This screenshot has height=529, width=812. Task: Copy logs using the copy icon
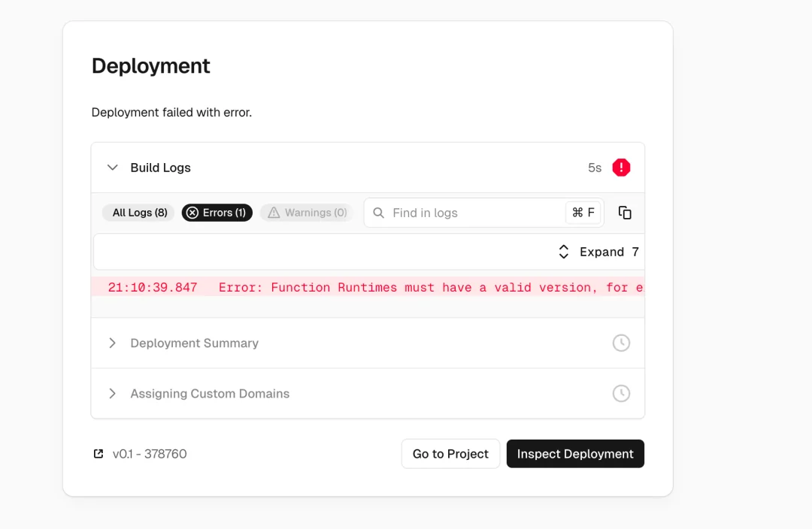[x=625, y=213]
